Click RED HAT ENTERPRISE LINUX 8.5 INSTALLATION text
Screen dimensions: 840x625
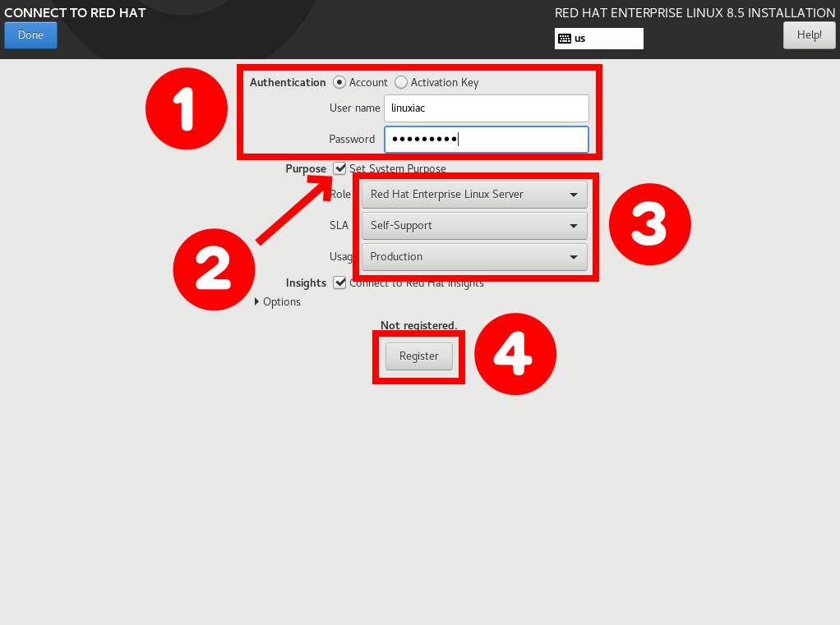click(x=695, y=13)
